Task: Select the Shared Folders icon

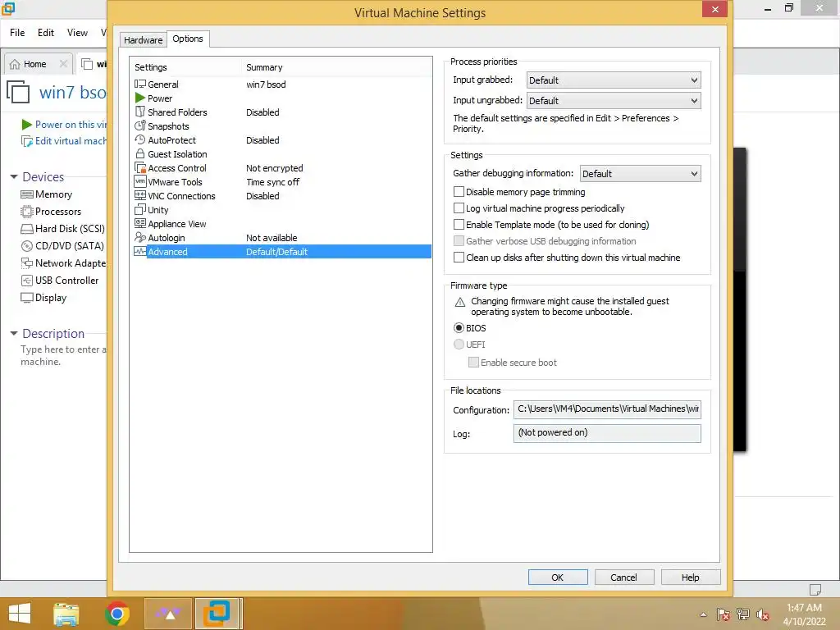Action: tap(139, 112)
